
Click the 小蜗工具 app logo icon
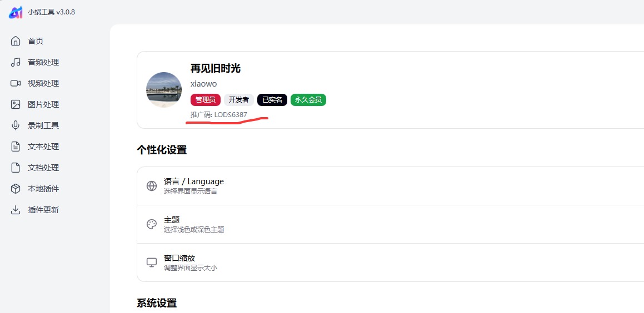[16, 12]
